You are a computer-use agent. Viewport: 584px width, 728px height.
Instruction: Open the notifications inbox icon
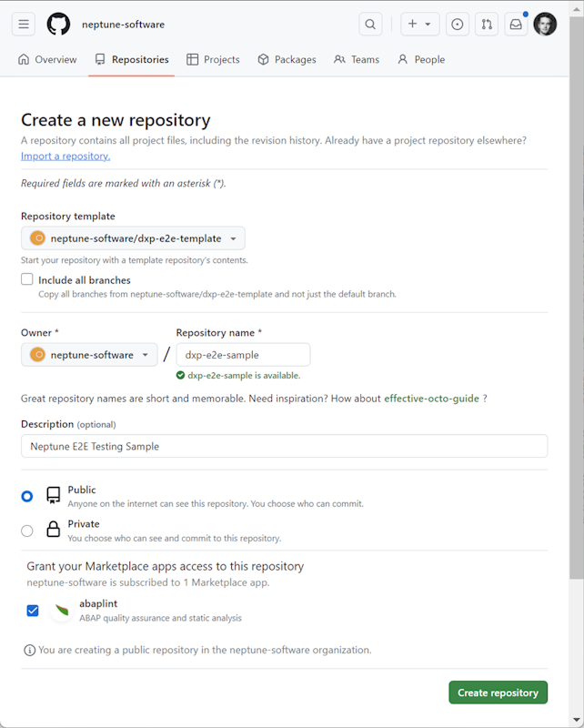tap(516, 25)
